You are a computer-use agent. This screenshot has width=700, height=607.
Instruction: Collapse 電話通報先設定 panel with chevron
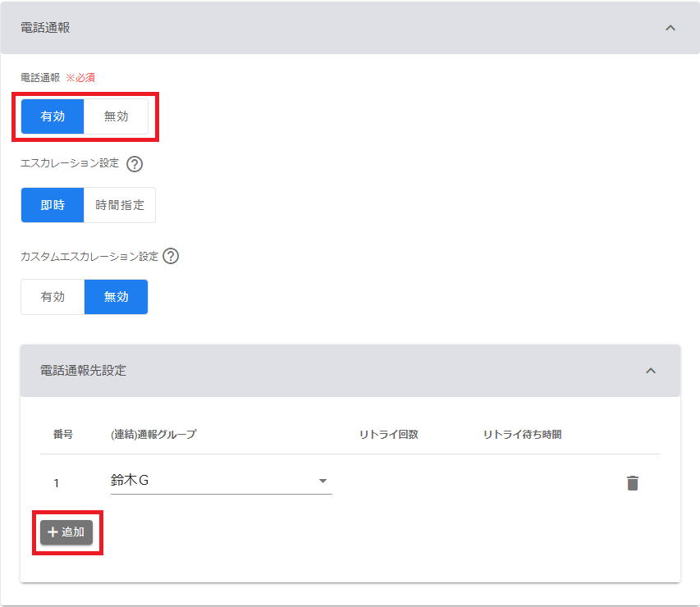651,371
